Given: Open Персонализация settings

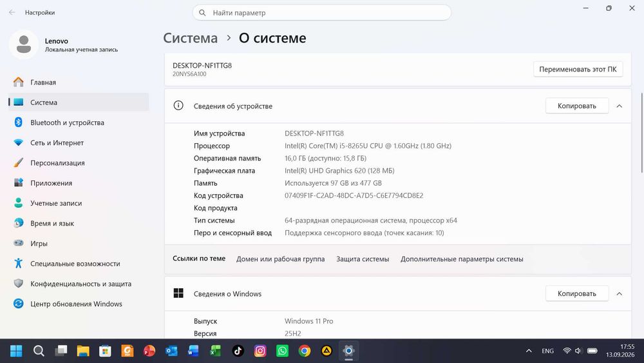Looking at the screenshot, I should tap(78, 162).
